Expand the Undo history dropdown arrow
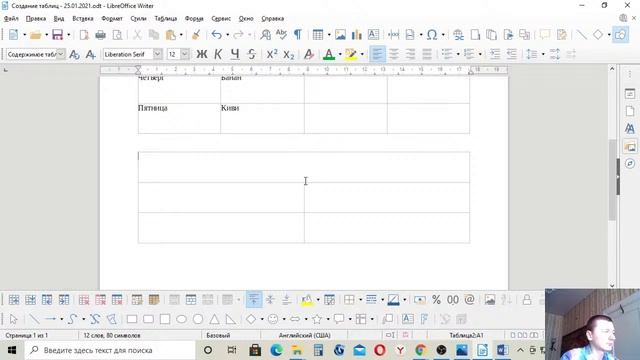 pos(227,35)
